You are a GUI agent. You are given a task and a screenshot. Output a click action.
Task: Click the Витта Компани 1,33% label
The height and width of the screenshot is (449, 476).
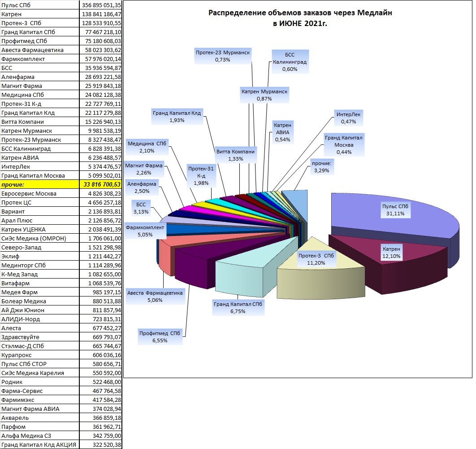236,155
